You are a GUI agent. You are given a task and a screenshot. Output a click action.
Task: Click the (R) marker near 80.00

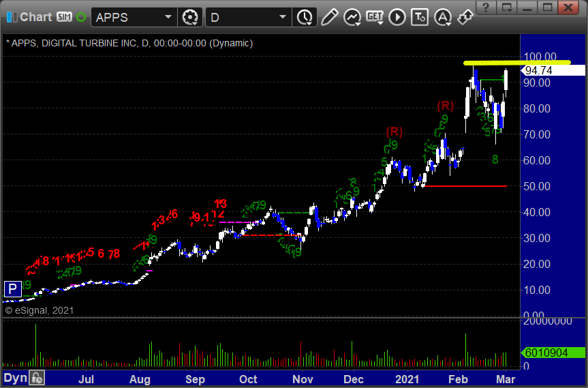[x=445, y=106]
